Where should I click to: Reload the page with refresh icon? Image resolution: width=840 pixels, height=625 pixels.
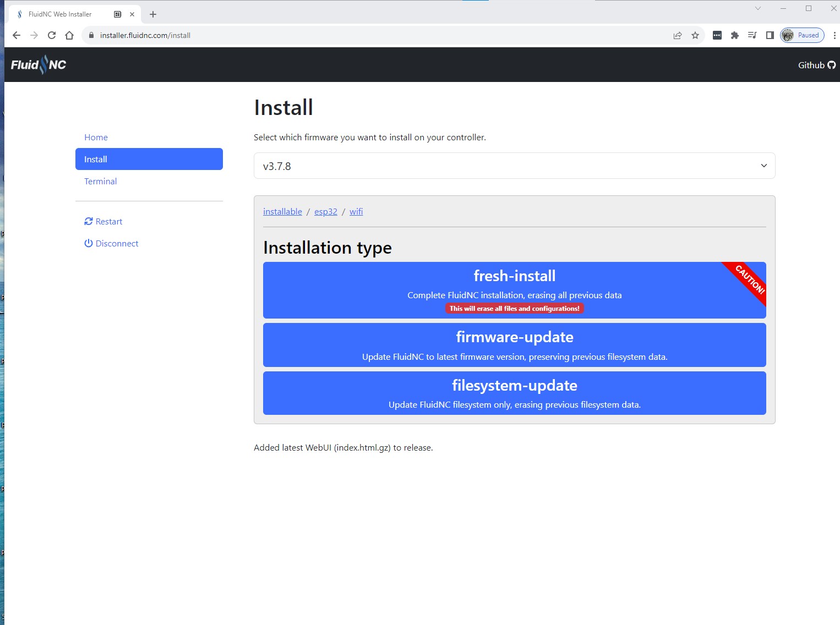coord(52,35)
